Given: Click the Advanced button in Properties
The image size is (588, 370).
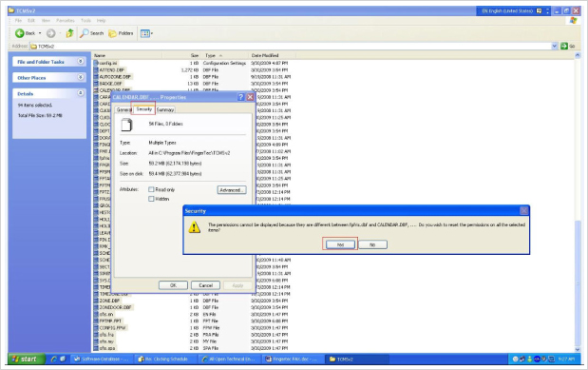Looking at the screenshot, I should click(x=232, y=190).
